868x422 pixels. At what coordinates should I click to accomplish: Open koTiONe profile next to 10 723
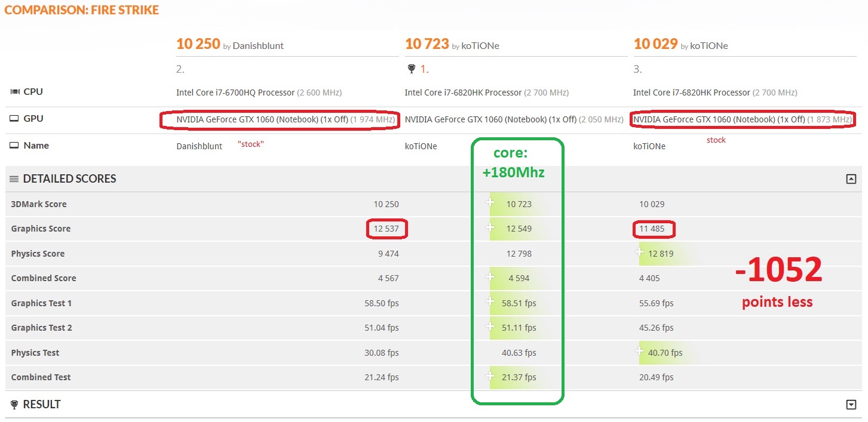click(x=480, y=46)
